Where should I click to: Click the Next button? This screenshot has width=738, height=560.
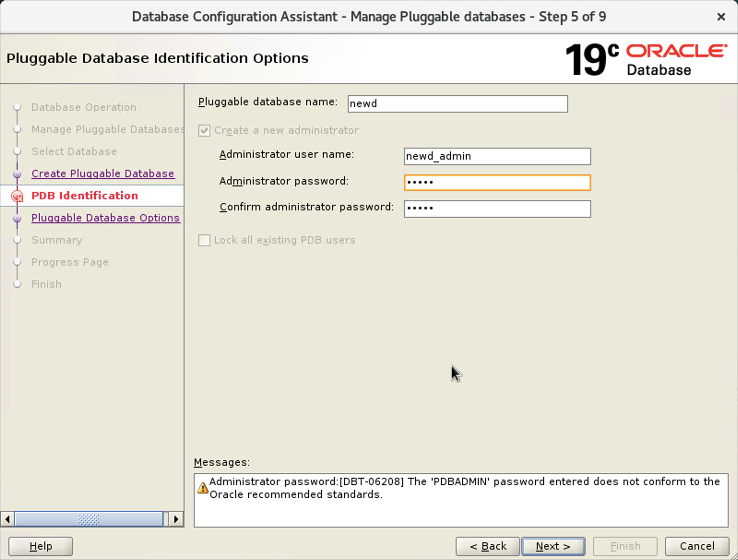click(553, 546)
